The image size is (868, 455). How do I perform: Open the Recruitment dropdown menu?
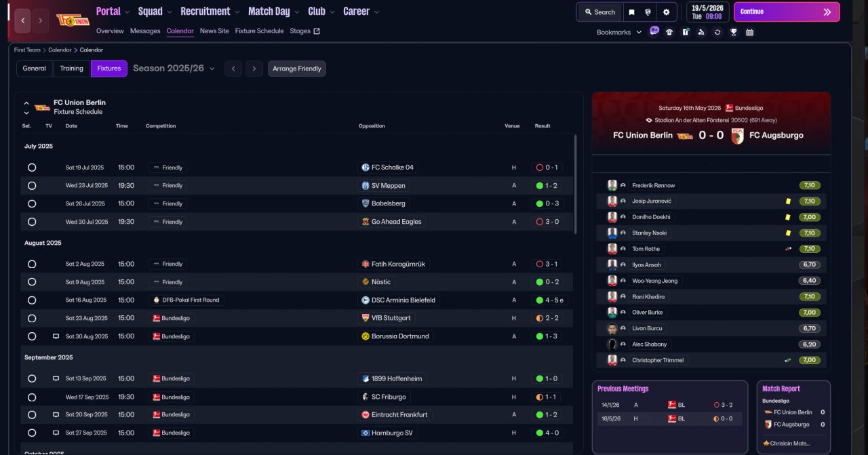tap(210, 12)
